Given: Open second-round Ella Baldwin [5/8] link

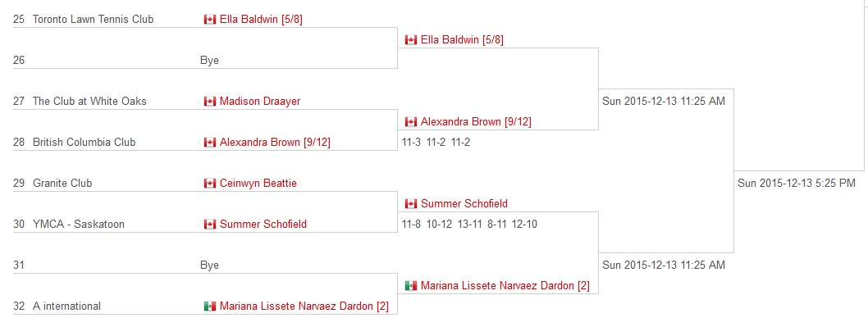Looking at the screenshot, I should pyautogui.click(x=462, y=40).
